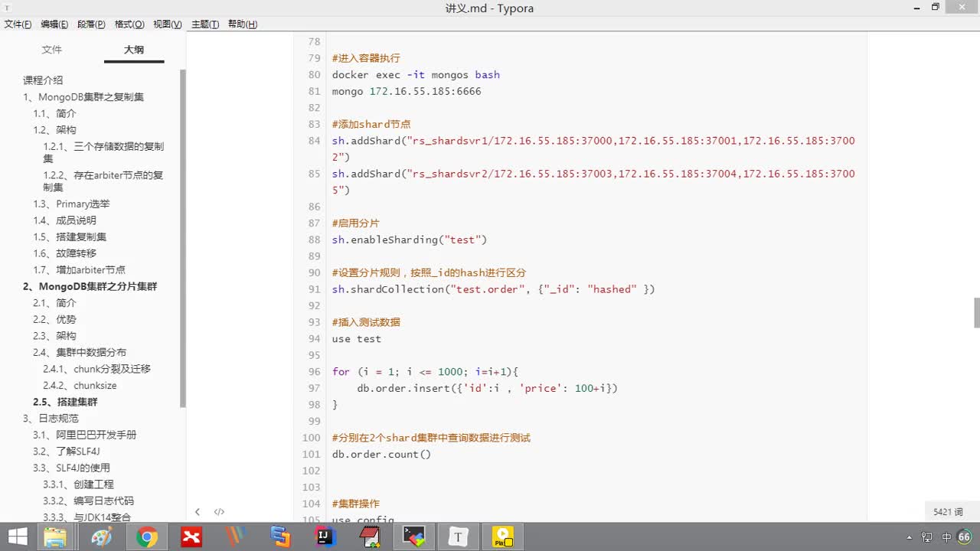Switch to Typora taskbar icon

[458, 537]
